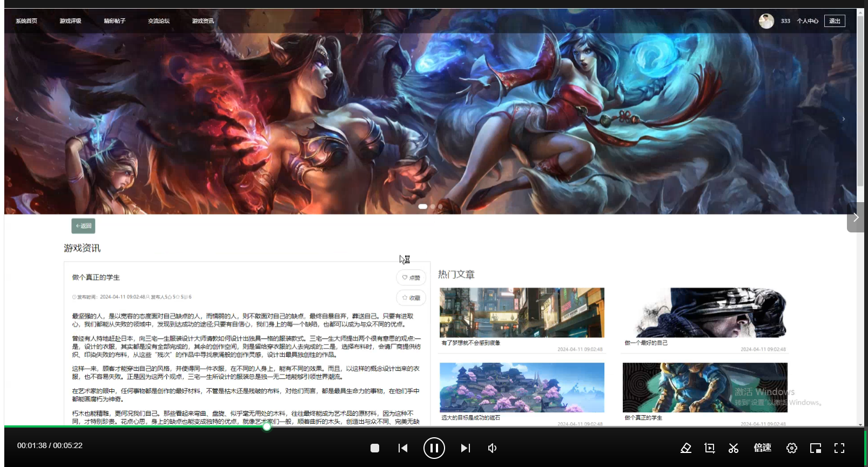Open thumbnail for 远大的目标是成功的磁石
The height and width of the screenshot is (467, 868).
tap(522, 388)
